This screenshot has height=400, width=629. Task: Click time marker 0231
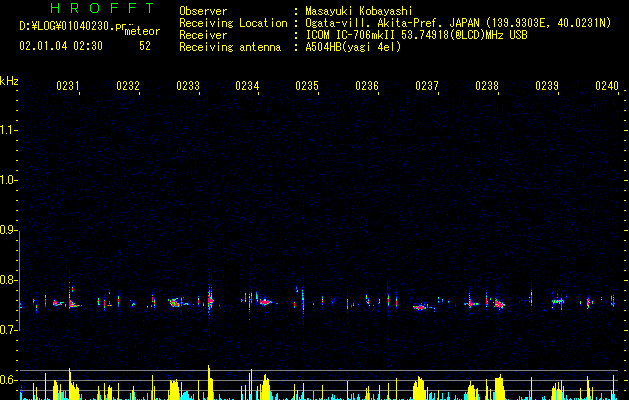(x=67, y=86)
